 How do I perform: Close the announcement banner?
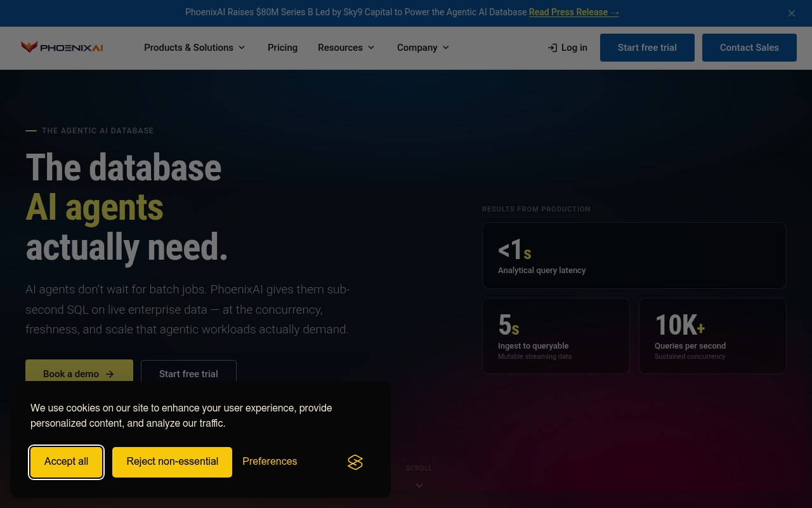click(x=792, y=13)
